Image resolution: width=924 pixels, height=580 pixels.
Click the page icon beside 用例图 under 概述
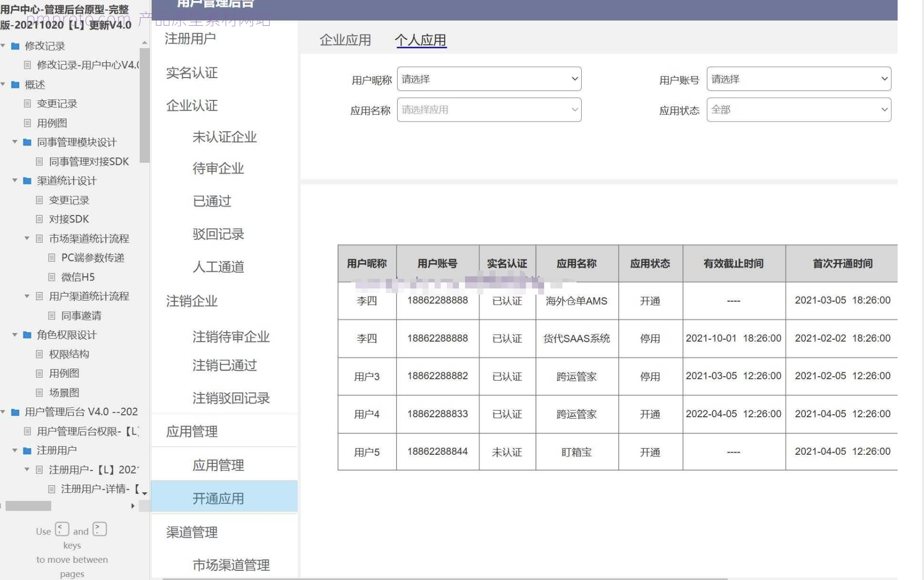pyautogui.click(x=28, y=123)
